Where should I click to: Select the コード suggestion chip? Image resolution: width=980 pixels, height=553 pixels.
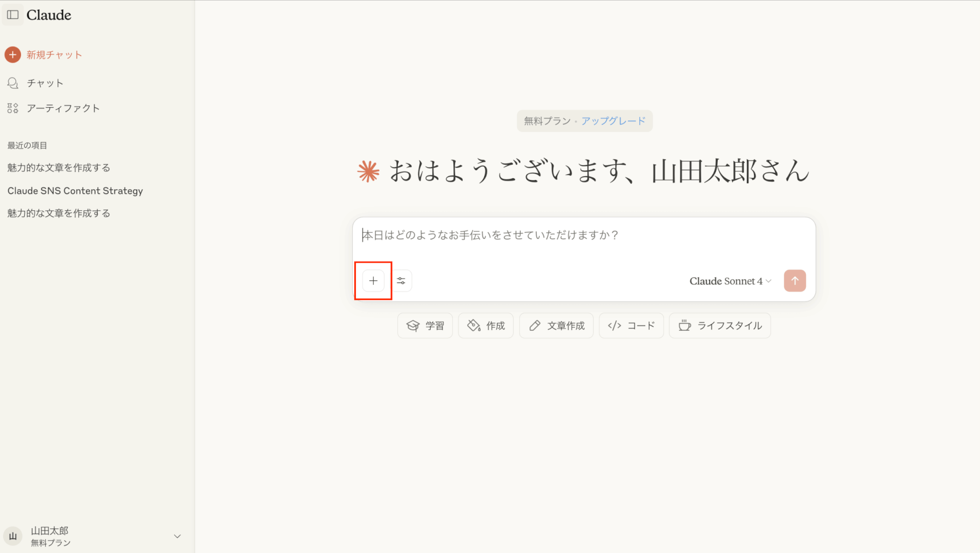pos(631,326)
